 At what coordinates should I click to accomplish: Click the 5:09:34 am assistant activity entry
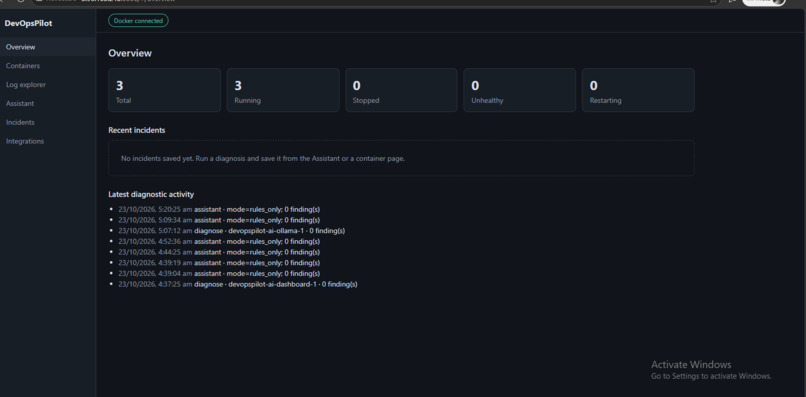[219, 220]
